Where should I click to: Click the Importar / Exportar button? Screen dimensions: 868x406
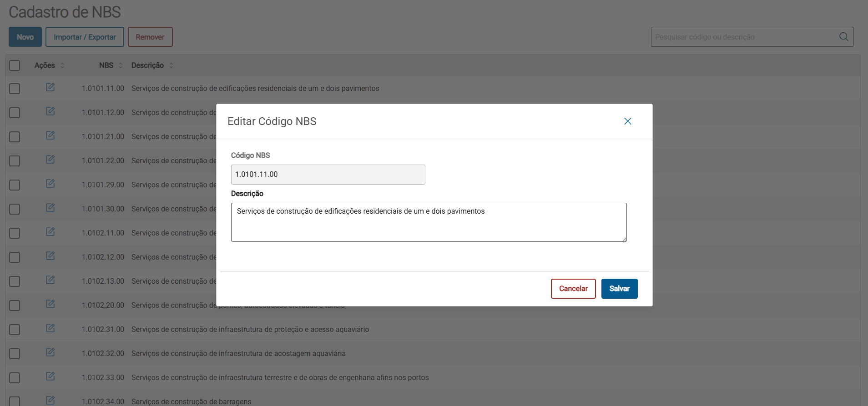coord(85,37)
